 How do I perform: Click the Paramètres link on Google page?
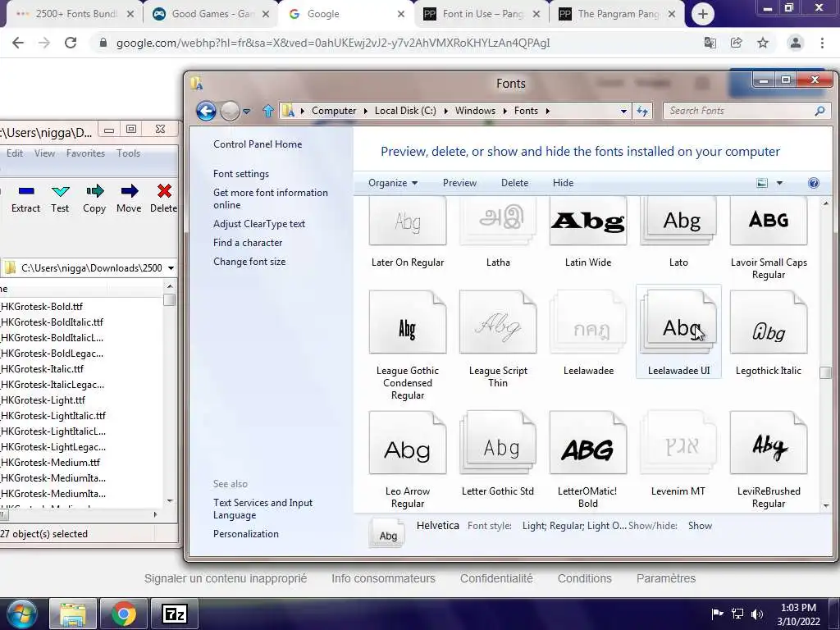(666, 578)
